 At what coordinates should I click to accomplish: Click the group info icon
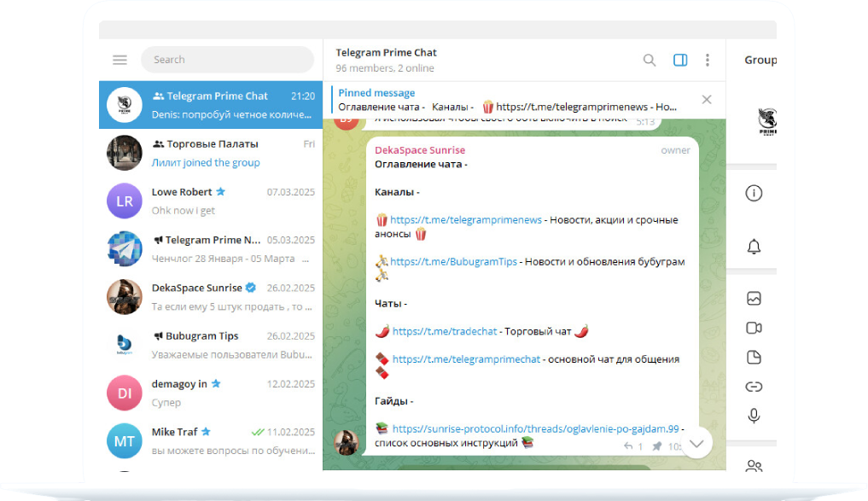[x=754, y=193]
